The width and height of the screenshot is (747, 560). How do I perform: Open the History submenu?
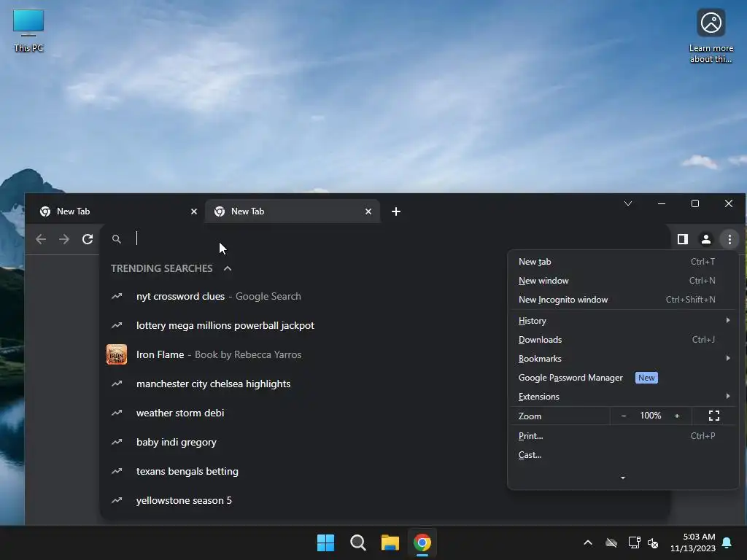(x=623, y=321)
